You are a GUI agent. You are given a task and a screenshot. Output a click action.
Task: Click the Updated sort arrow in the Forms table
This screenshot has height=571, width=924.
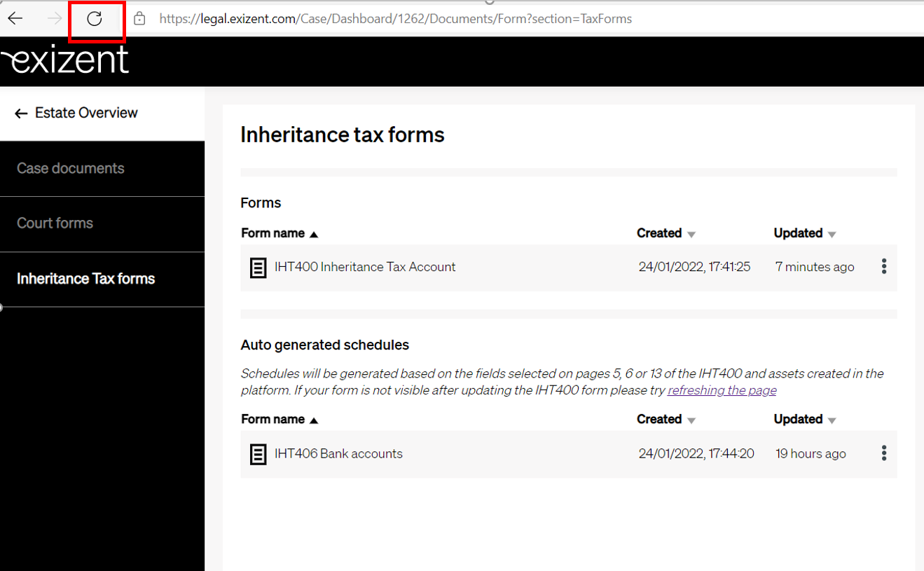(832, 233)
